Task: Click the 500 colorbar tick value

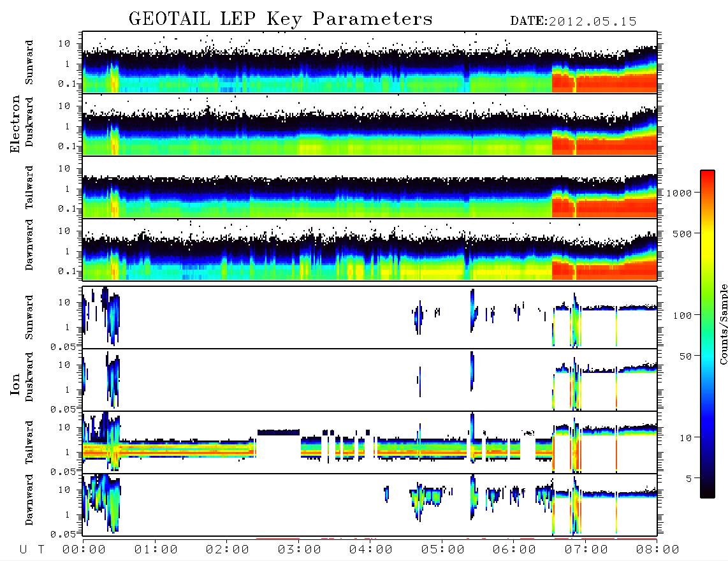Action: [682, 233]
